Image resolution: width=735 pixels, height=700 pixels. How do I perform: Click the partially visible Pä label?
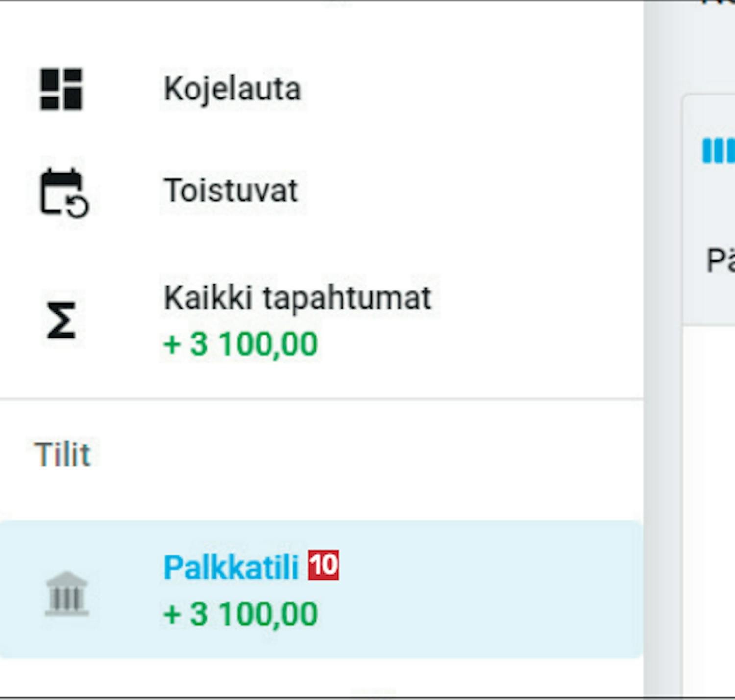(720, 261)
